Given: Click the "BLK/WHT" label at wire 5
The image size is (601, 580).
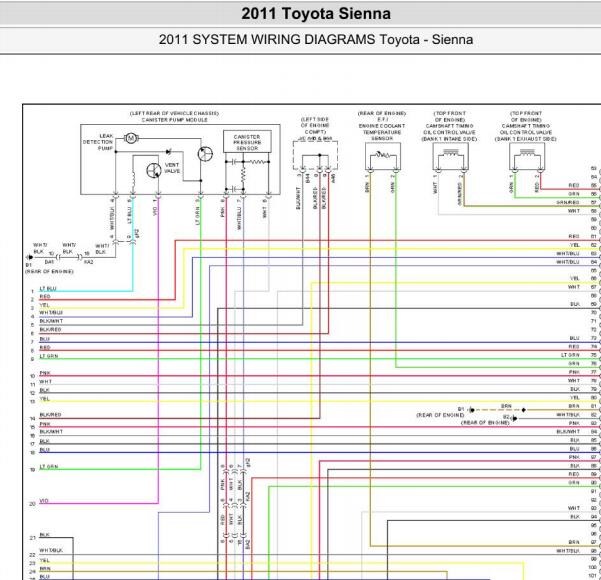Looking at the screenshot, I should 51,321.
